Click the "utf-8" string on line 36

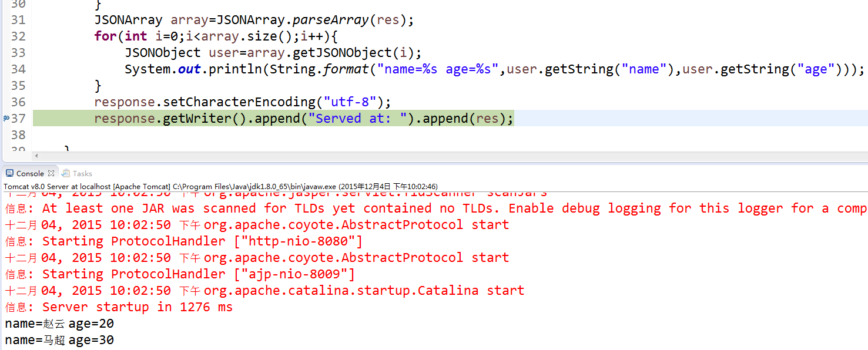[350, 102]
